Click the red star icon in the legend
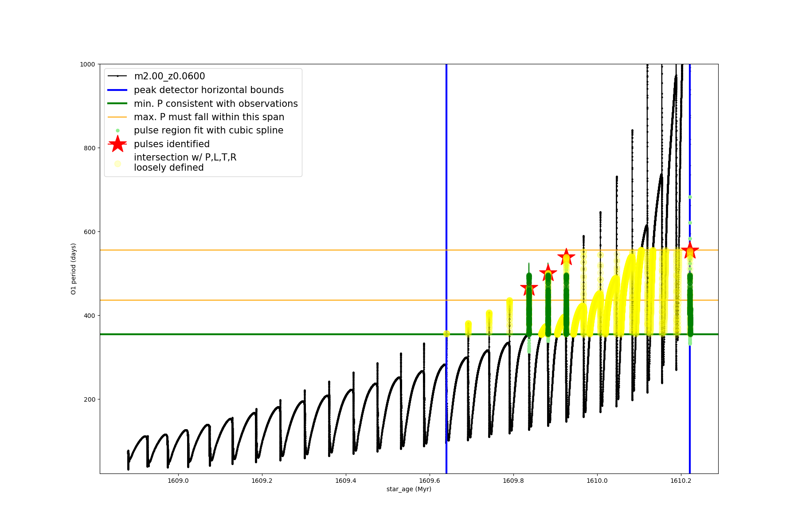 tap(117, 144)
